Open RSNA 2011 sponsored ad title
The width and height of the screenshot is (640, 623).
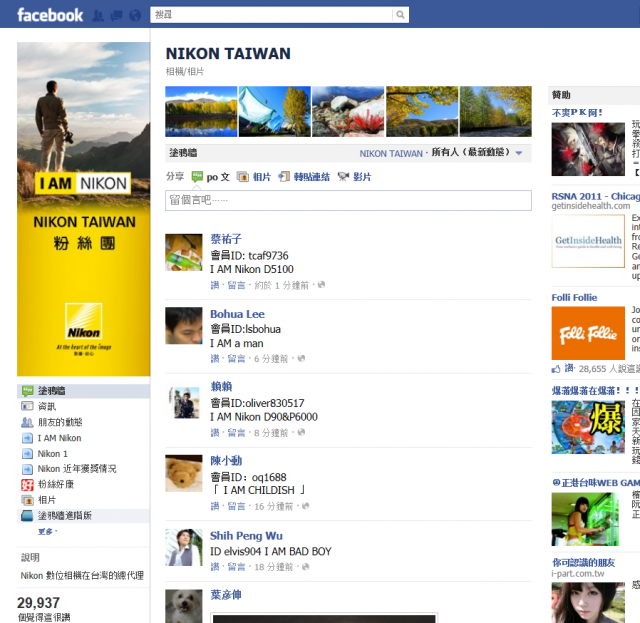click(x=596, y=196)
